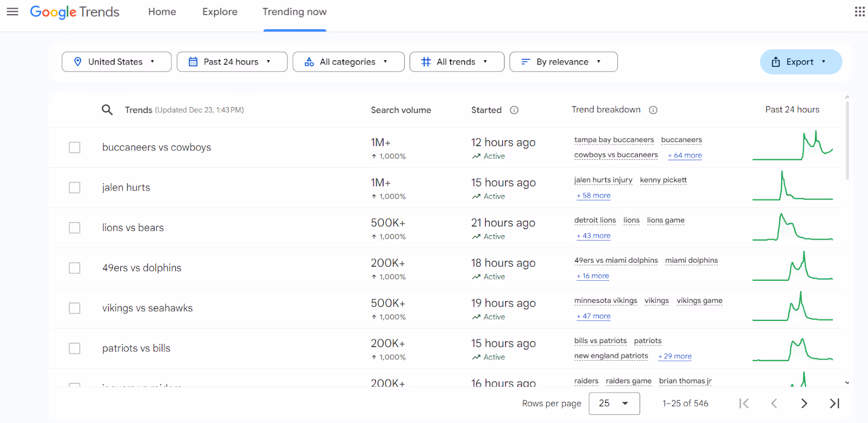Select the 49ers vs dolphins checkbox
Screen dimensions: 868x423
coord(75,268)
